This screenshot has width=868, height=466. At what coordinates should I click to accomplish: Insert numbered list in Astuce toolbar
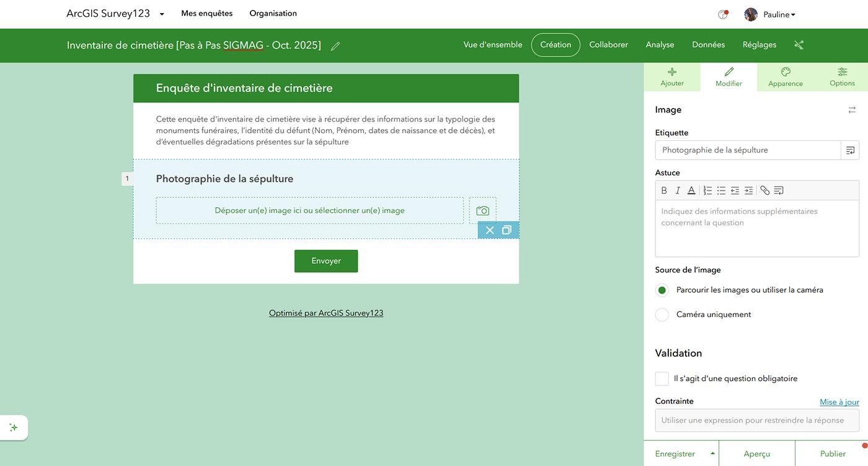707,190
